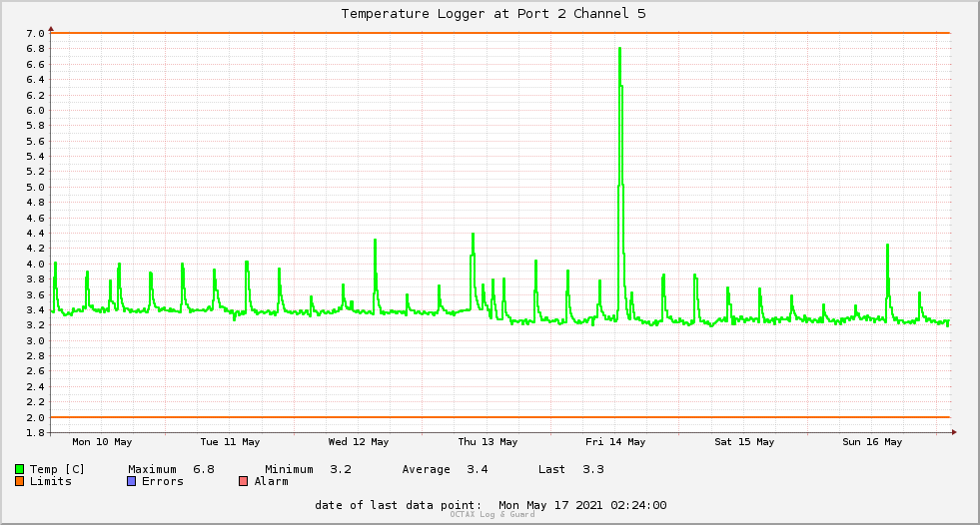This screenshot has height=525, width=980.
Task: Click the 'Sun 16 May' x-axis label
Action: (x=872, y=442)
